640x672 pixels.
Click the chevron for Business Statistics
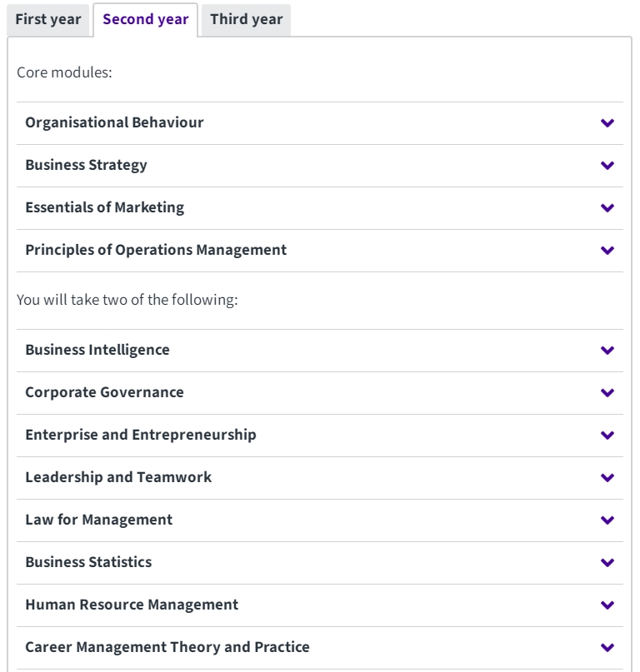coord(607,562)
